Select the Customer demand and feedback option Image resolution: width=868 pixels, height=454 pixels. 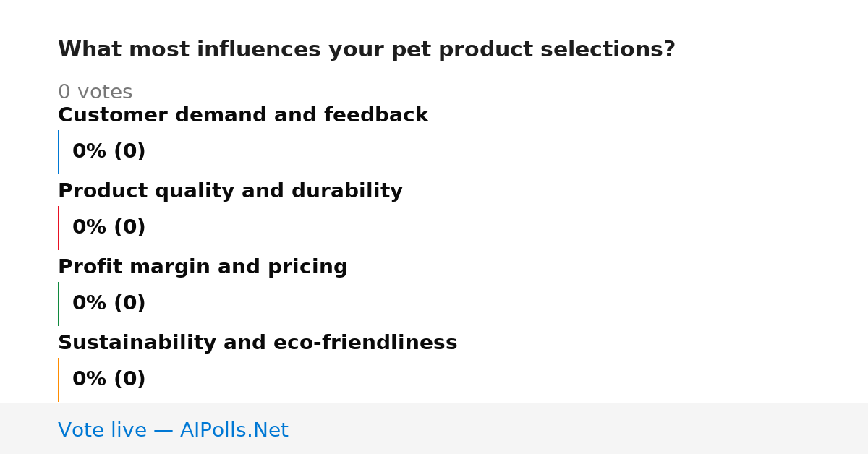(243, 115)
